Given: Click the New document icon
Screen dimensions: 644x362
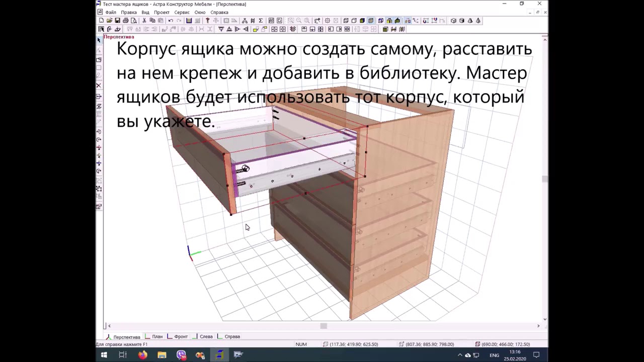Looking at the screenshot, I should click(x=101, y=21).
